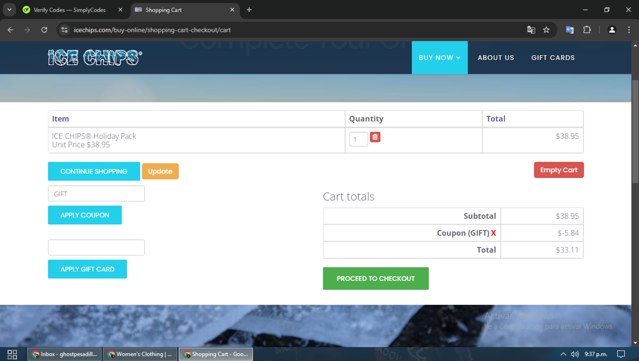
Task: Open Google Translate extension icon
Action: [x=570, y=30]
